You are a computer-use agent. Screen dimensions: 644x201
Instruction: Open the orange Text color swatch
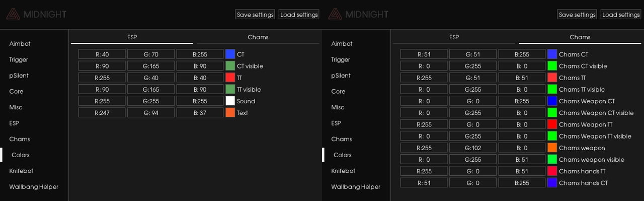point(230,112)
